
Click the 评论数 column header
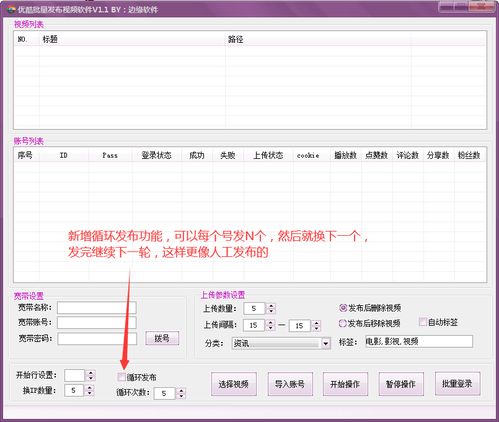coord(408,155)
